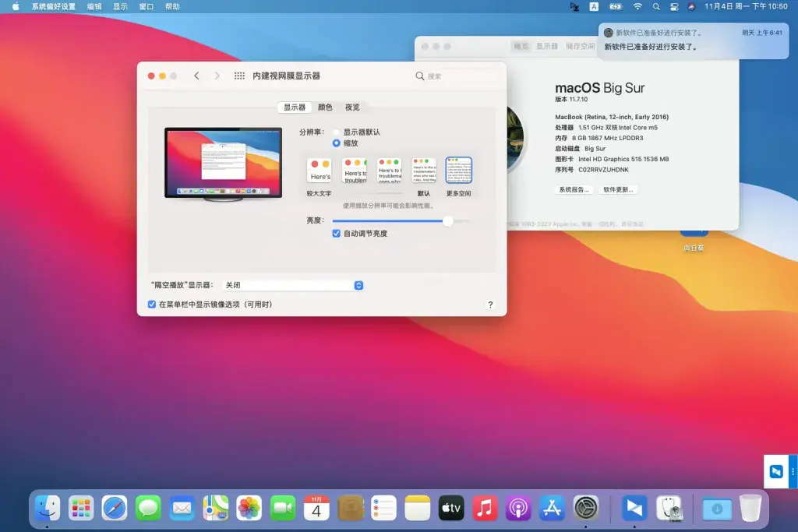This screenshot has width=798, height=532.
Task: Open the 编辑 menu
Action: tap(94, 6)
